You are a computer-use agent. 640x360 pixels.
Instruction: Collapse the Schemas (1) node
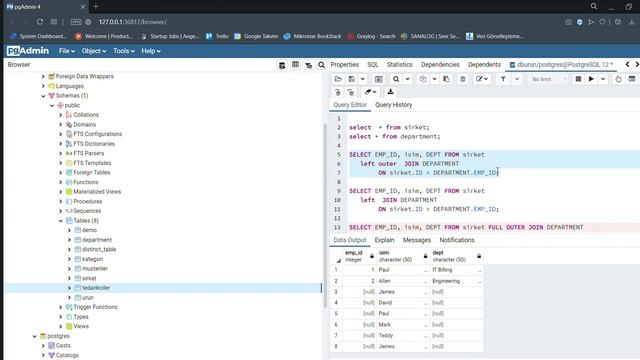(43, 96)
